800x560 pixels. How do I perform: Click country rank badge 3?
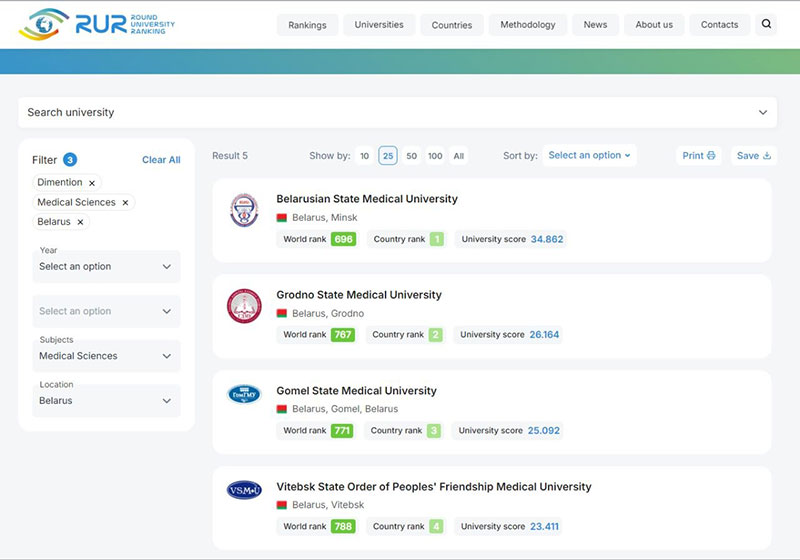(434, 430)
